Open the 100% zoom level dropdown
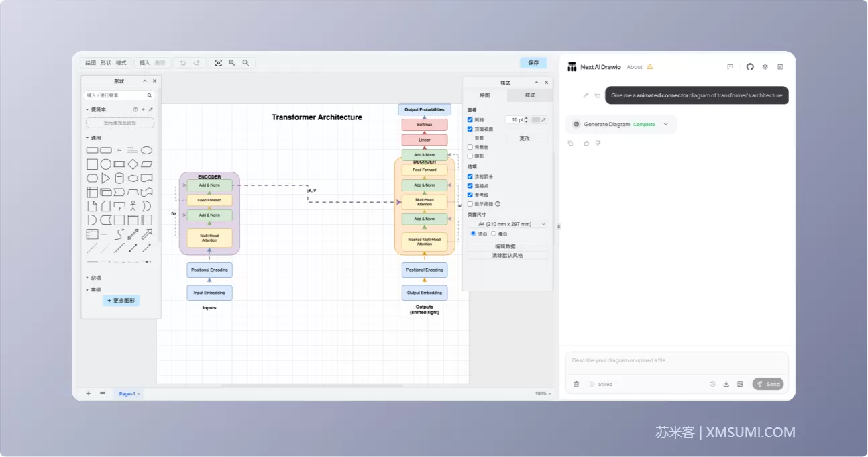Image resolution: width=868 pixels, height=457 pixels. click(x=543, y=393)
